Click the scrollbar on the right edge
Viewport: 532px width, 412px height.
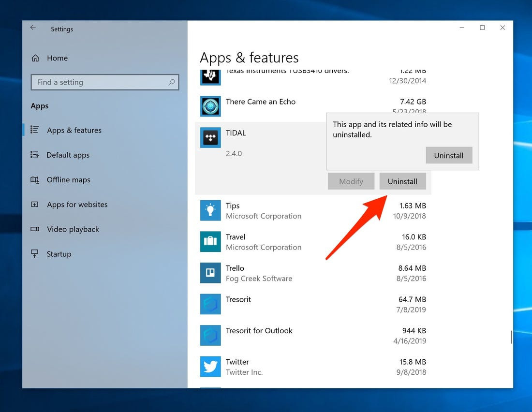pos(511,337)
